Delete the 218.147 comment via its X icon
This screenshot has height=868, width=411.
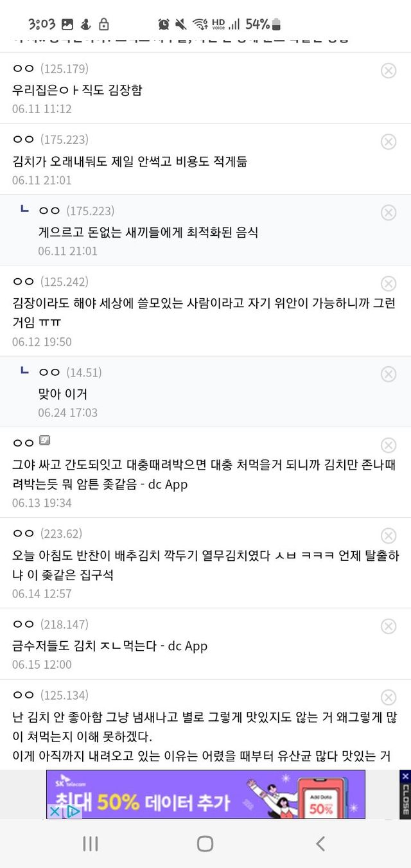(389, 626)
